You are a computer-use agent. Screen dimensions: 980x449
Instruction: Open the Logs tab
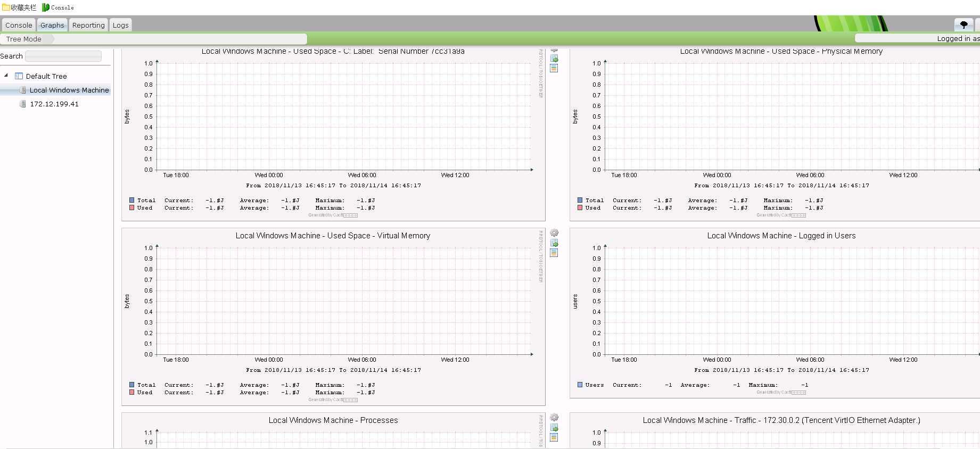tap(120, 25)
